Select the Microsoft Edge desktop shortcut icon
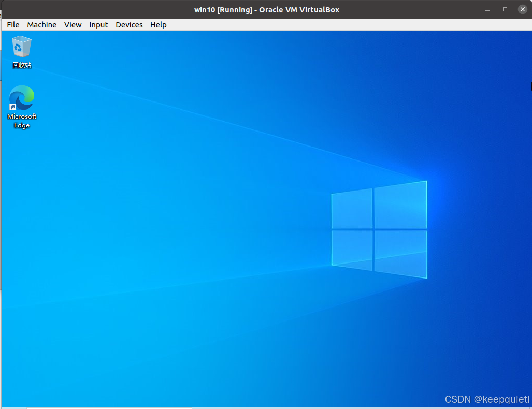This screenshot has width=532, height=409. 22,98
